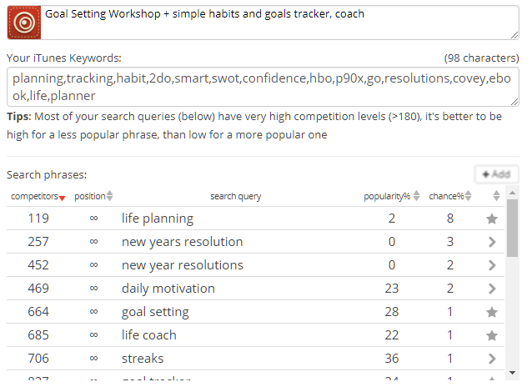Edit the iTunes Keywords text field
Screen dimensions: 532x392
(x=263, y=87)
